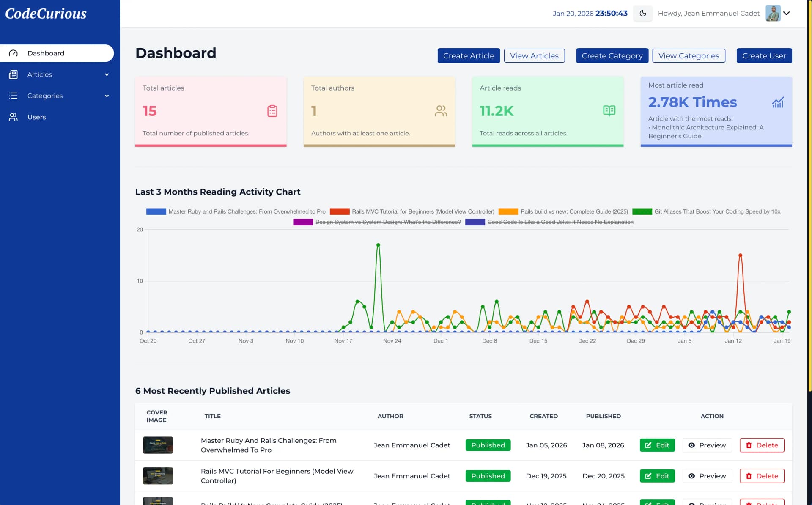Viewport: 812px width, 505px height.
Task: Click the chart icon on Most article read card
Action: pyautogui.click(x=778, y=102)
